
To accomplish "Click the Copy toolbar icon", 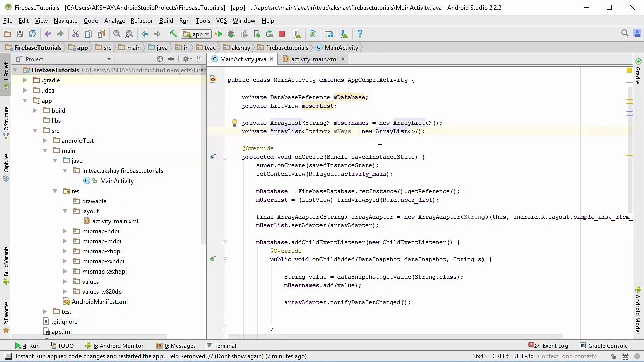I will coord(89,34).
